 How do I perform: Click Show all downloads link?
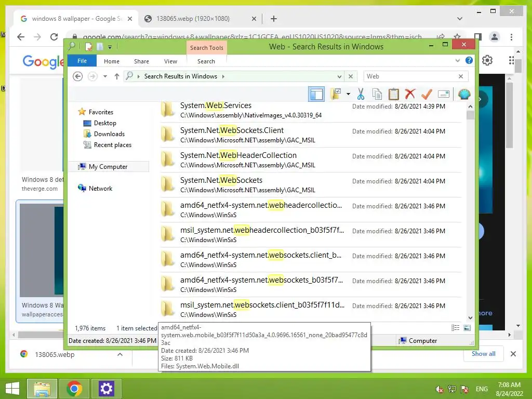tap(484, 354)
